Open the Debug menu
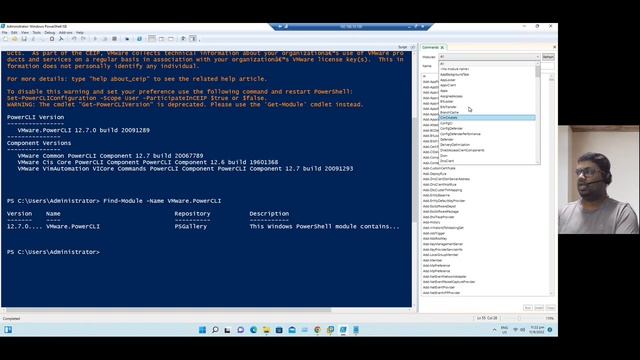 (x=49, y=32)
